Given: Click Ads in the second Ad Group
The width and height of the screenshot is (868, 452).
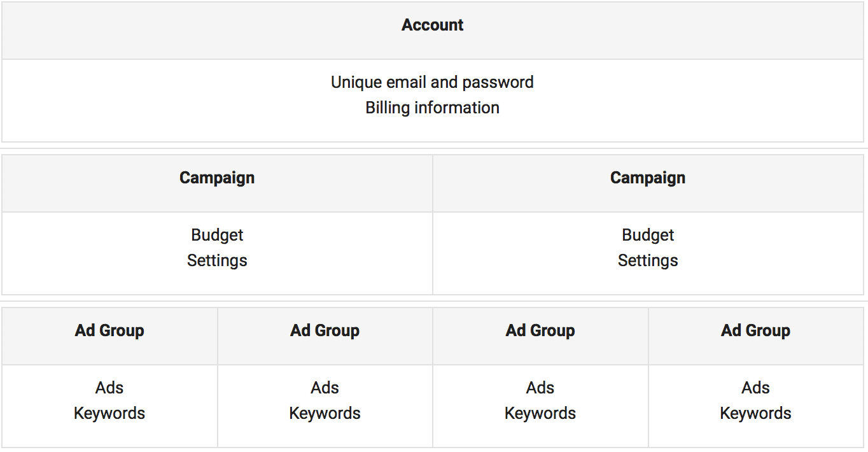Looking at the screenshot, I should point(325,388).
